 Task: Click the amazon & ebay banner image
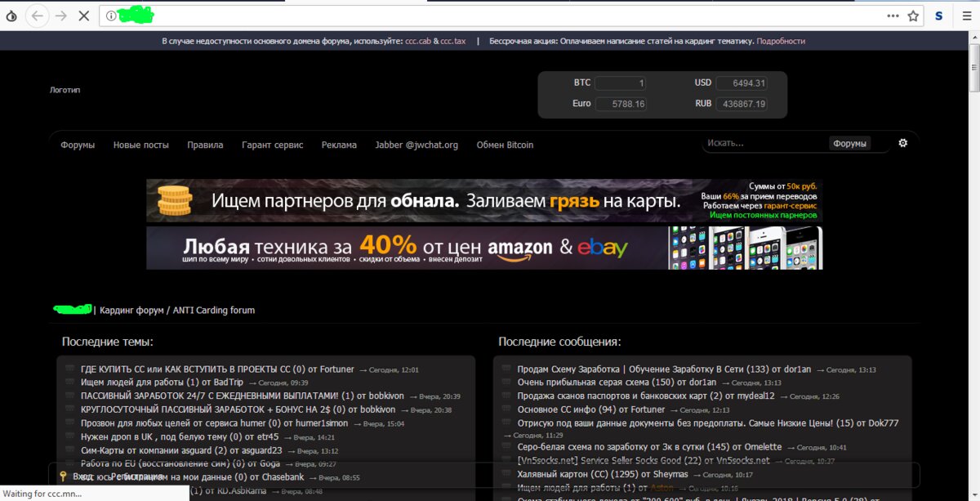484,248
